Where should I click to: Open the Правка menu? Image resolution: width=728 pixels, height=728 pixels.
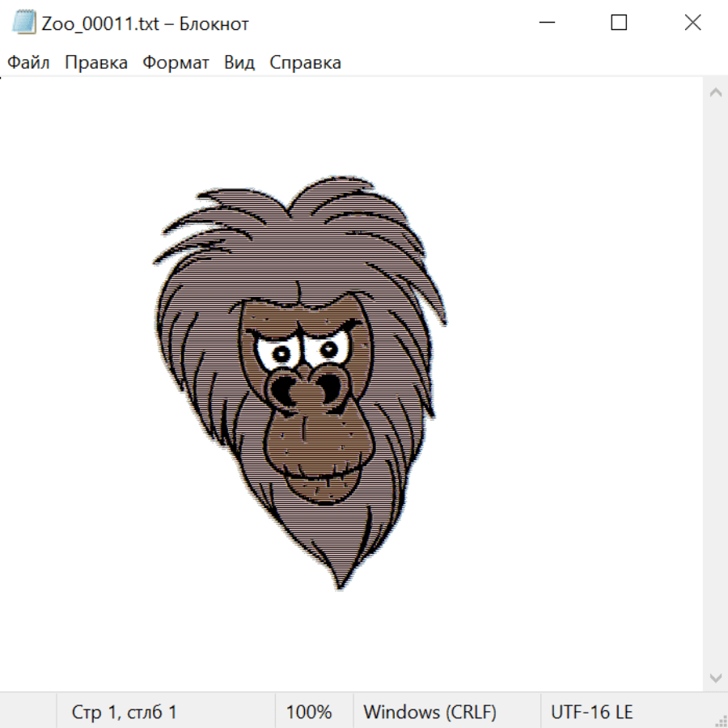tap(95, 63)
